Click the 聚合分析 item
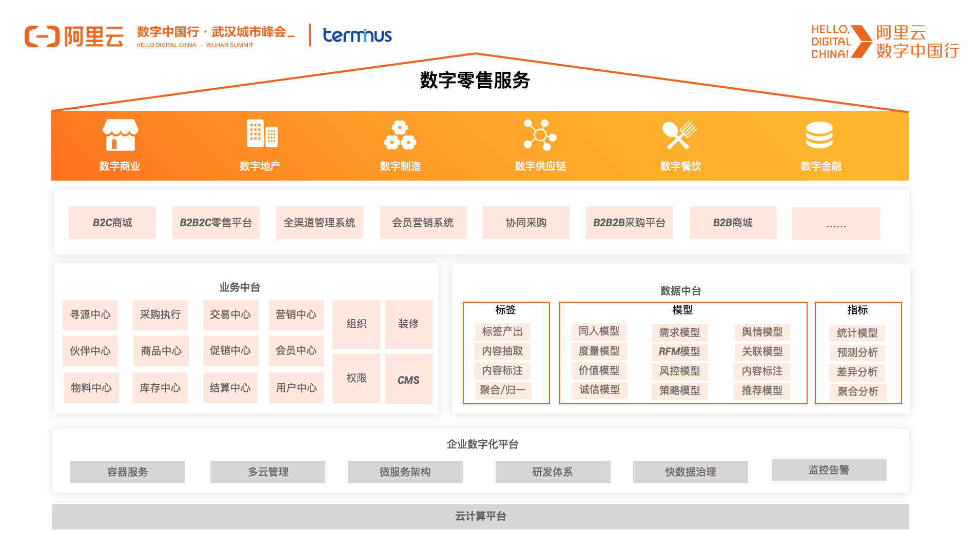980x549 pixels. pos(858,392)
